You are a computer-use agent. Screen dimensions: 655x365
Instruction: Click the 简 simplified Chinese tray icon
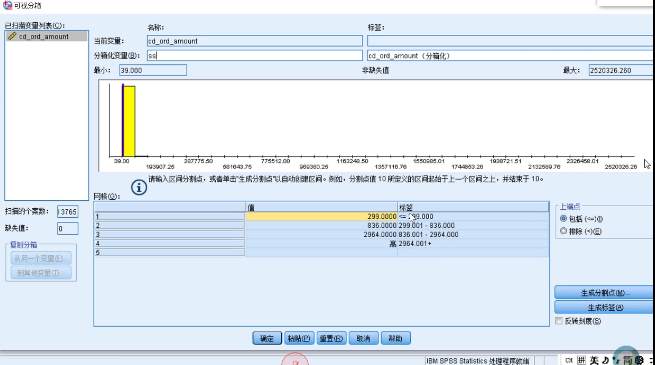[628, 360]
